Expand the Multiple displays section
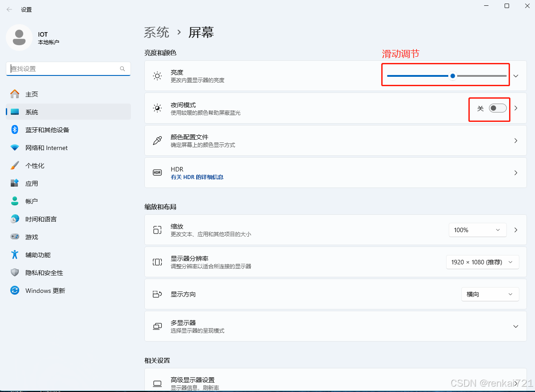Screen dimensions: 535x392 click(x=516, y=326)
